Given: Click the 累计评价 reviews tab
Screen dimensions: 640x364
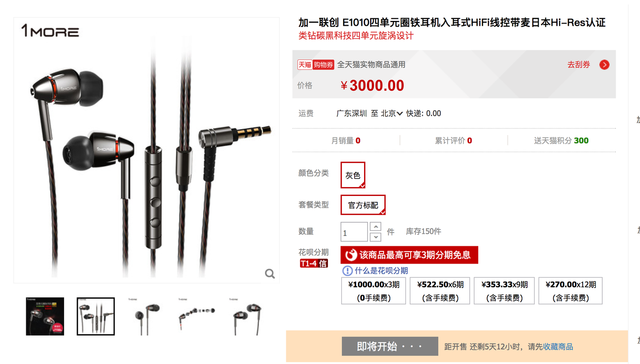Looking at the screenshot, I should point(453,141).
